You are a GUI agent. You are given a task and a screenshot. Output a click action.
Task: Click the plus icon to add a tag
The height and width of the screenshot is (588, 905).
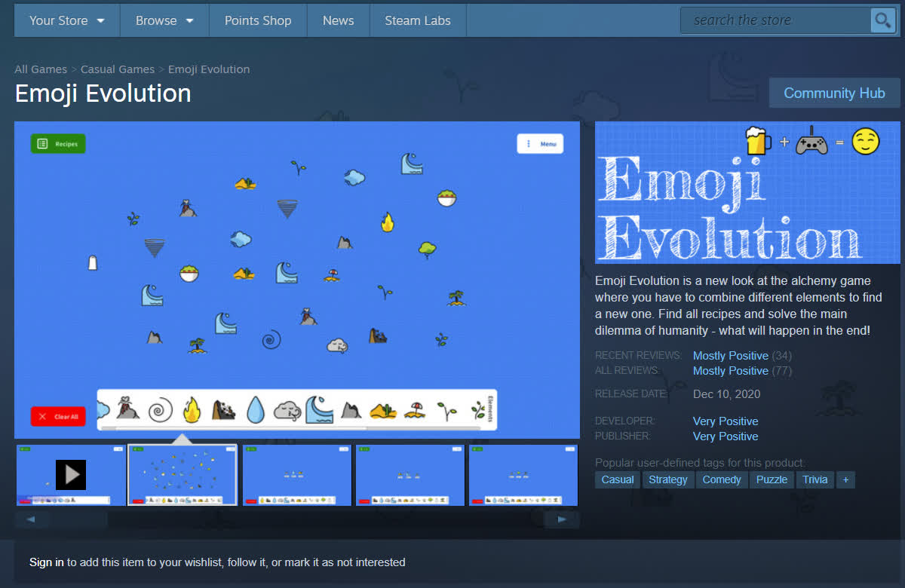pos(845,479)
